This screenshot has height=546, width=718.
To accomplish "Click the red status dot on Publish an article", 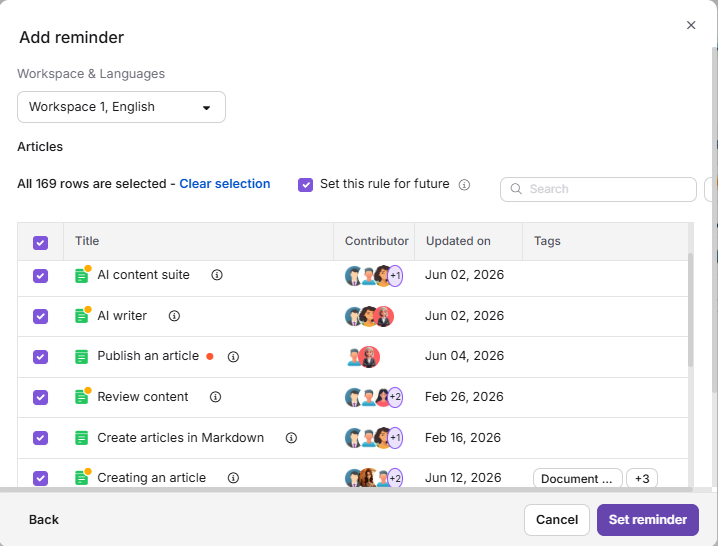I will [x=210, y=356].
